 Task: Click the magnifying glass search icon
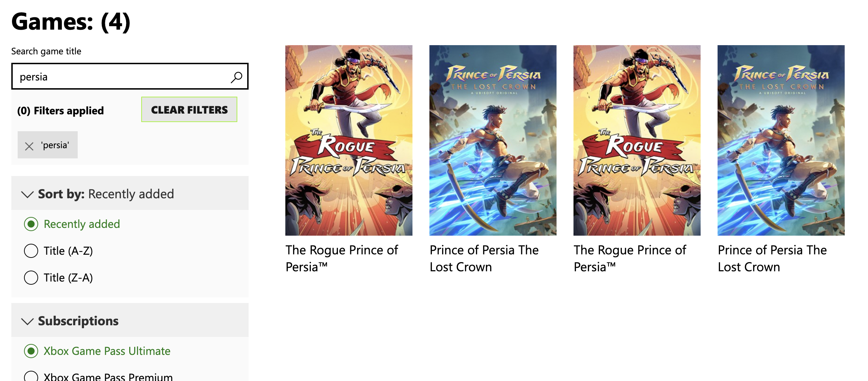click(236, 77)
